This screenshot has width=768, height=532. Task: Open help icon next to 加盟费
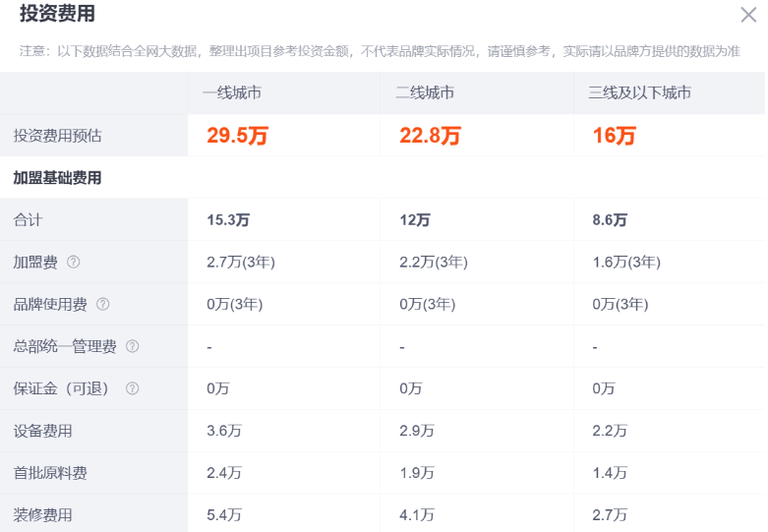tap(74, 263)
